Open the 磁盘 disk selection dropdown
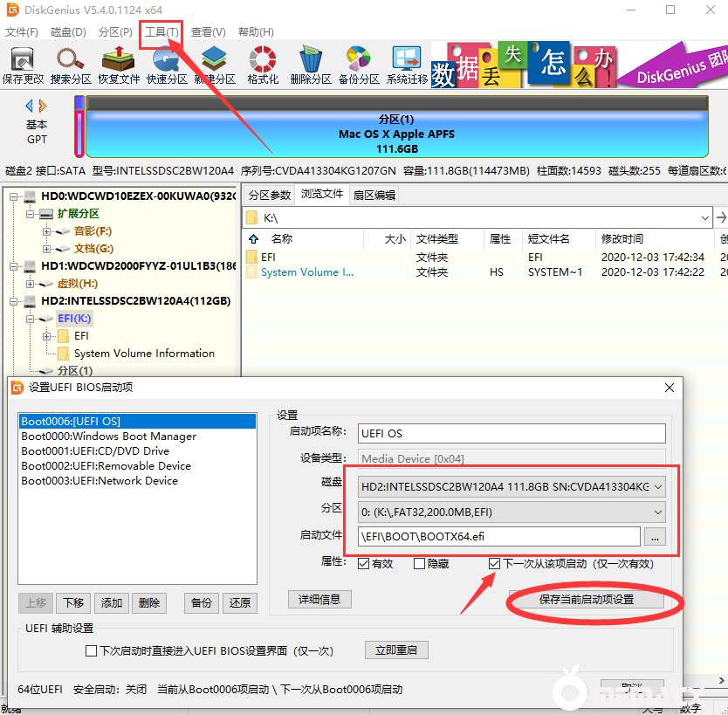 [x=662, y=488]
